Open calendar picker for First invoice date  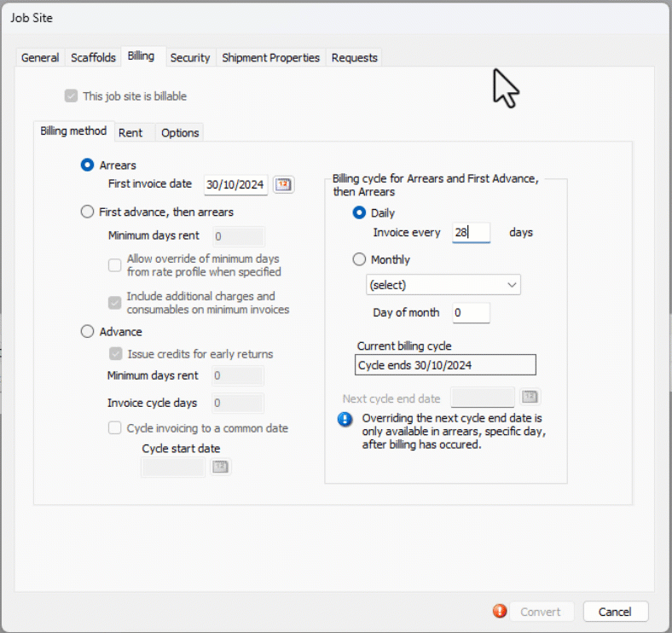pos(283,184)
